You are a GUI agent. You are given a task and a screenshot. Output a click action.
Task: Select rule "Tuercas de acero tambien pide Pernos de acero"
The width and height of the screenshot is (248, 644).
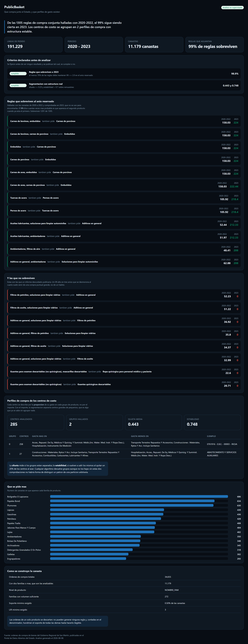pos(124,198)
